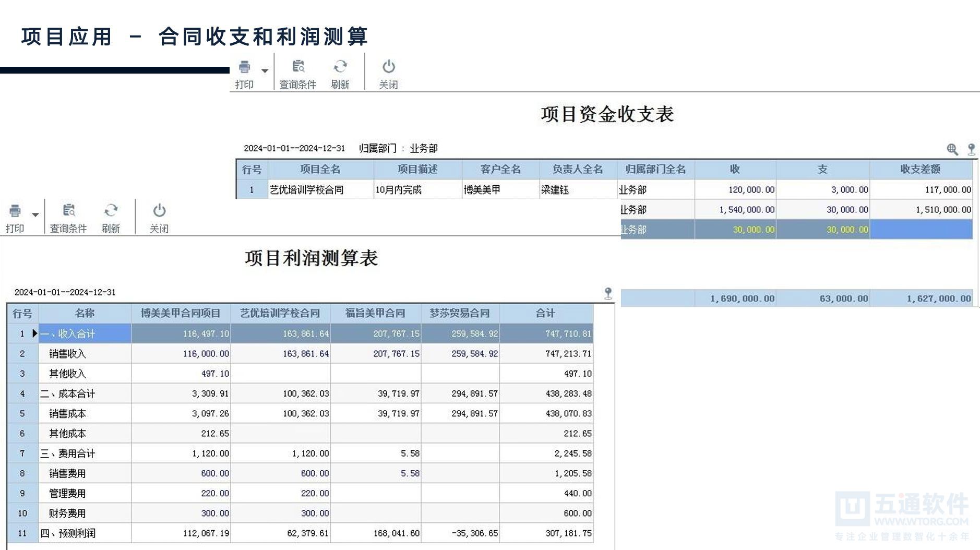Screen dimensions: 980x550
Task: Click the magnifier zoom icon above cash flow table
Action: pos(952,150)
